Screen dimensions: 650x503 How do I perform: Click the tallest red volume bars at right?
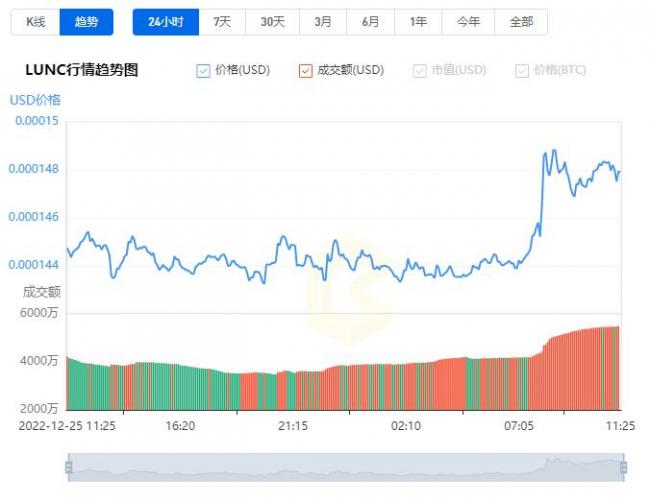609,368
